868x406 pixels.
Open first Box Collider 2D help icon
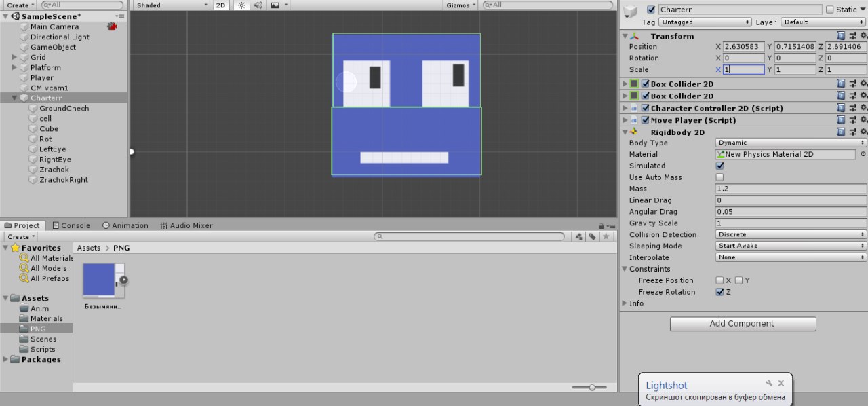click(841, 84)
